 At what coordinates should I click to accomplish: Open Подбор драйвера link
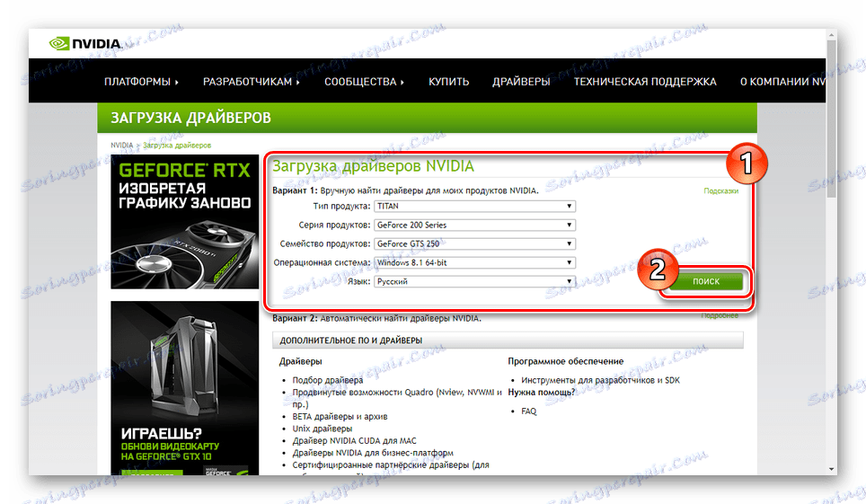(328, 380)
